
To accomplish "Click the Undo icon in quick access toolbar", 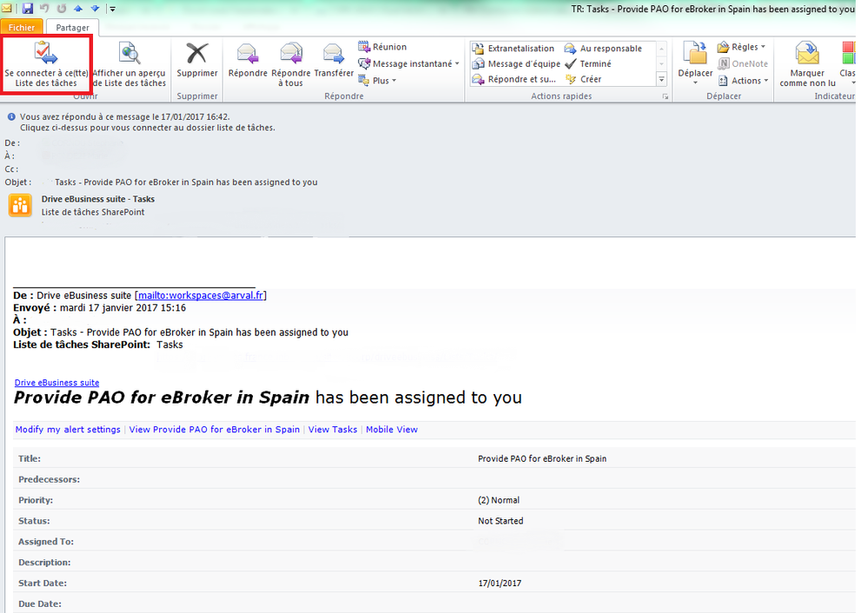I will 45,9.
